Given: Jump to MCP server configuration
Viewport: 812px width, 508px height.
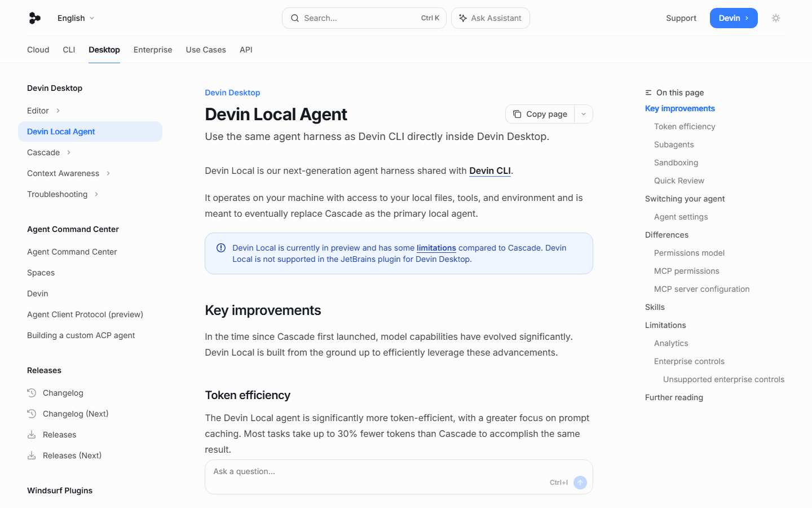Looking at the screenshot, I should pyautogui.click(x=702, y=289).
